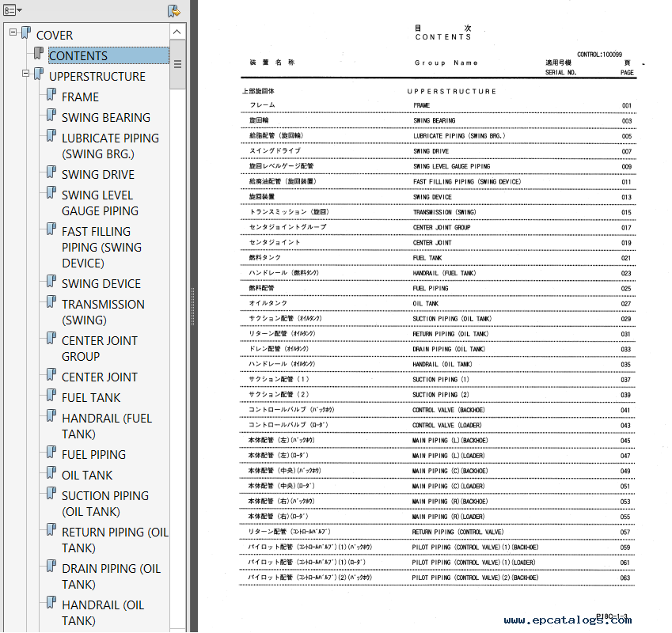Click 'CONTROL VALVE (BACKHOE)' in contents table

[x=448, y=410]
